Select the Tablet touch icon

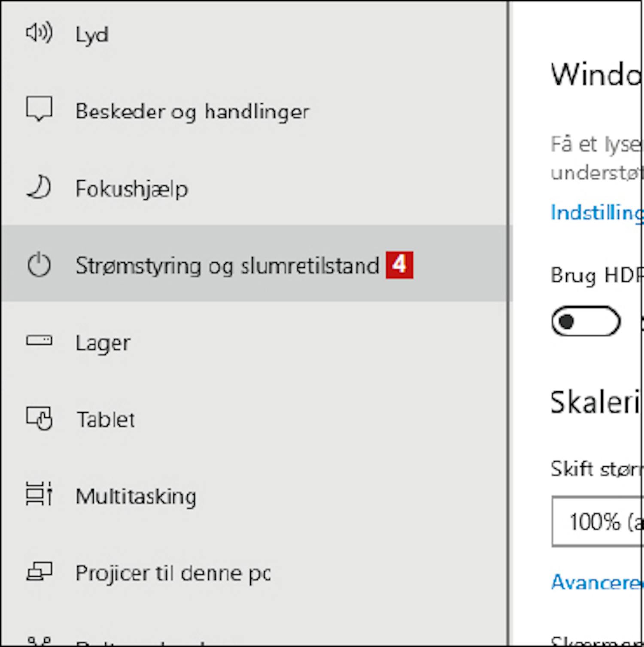(39, 418)
